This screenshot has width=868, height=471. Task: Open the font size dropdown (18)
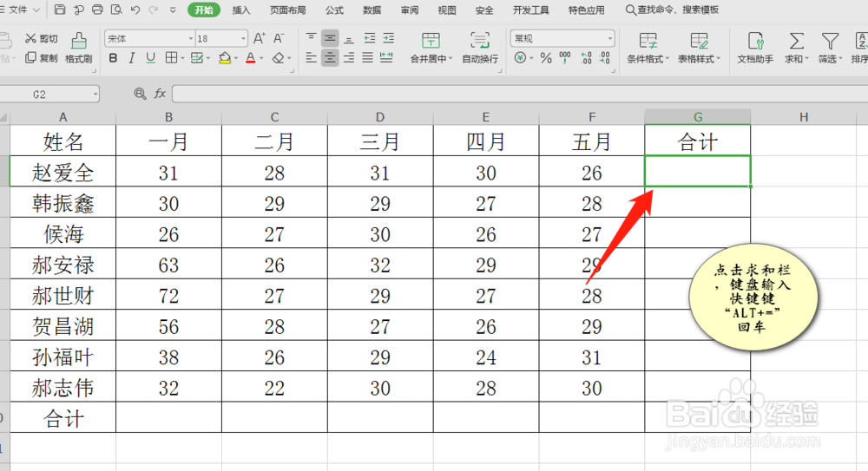[x=243, y=38]
